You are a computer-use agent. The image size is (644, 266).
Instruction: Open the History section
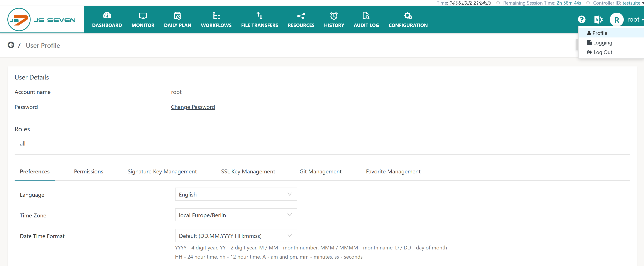coord(333,19)
